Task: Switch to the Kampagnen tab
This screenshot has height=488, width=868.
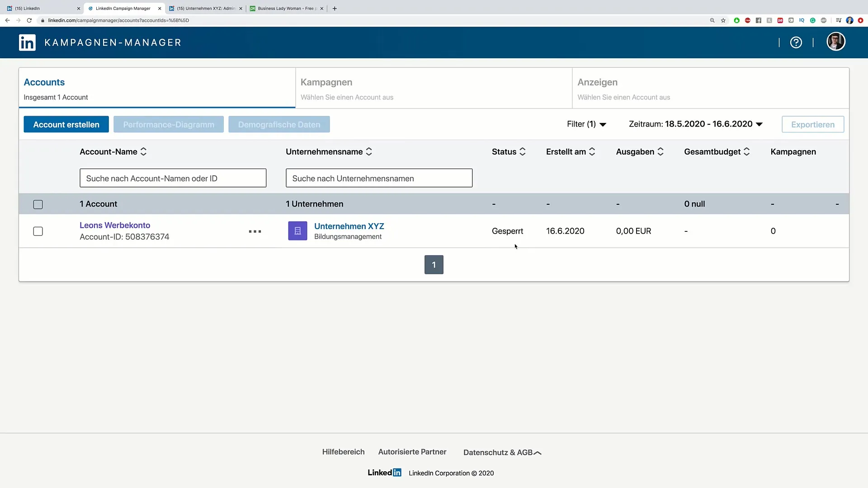Action: point(434,88)
